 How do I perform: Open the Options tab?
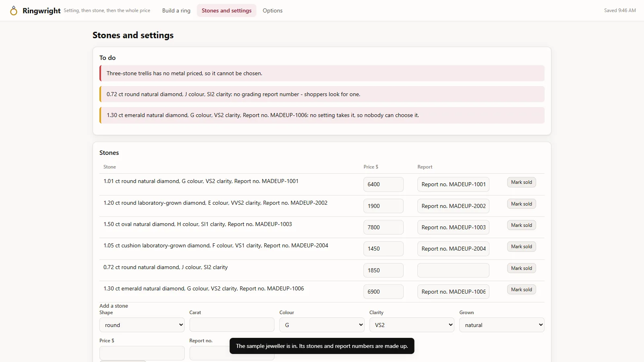[272, 10]
